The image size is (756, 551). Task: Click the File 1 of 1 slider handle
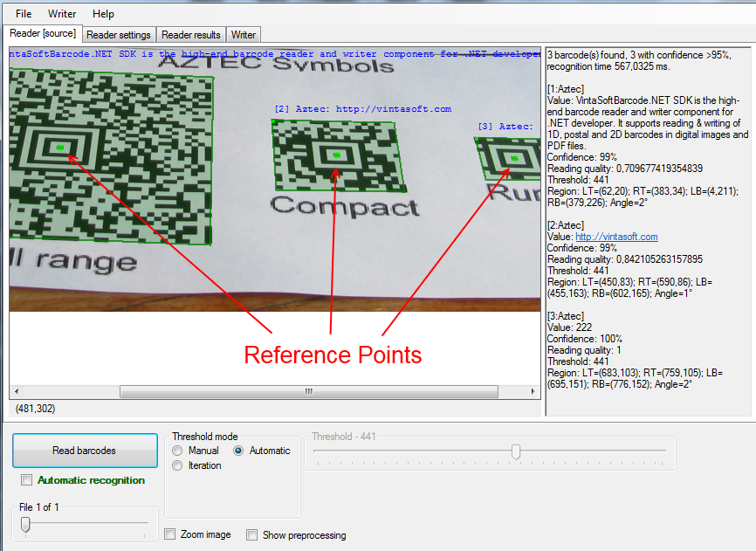[25, 524]
